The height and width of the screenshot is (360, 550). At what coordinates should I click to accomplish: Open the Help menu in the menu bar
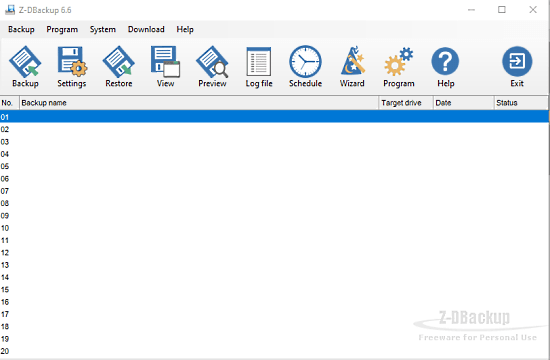(185, 29)
